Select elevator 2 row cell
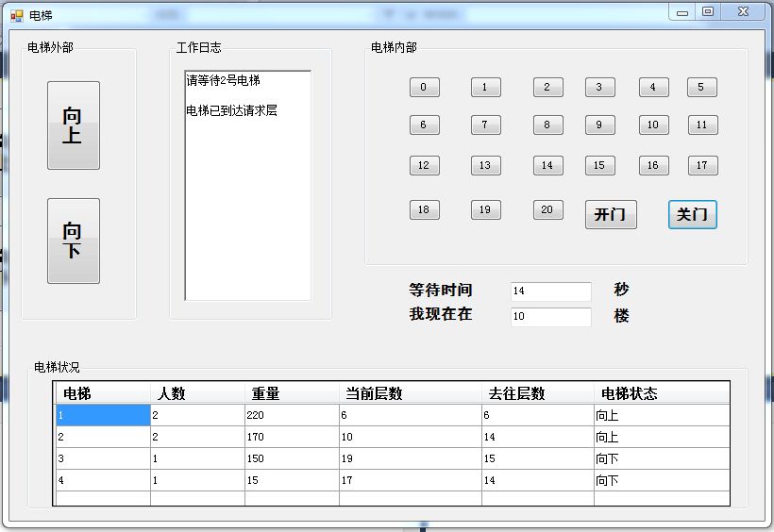This screenshot has width=774, height=532. click(x=103, y=437)
